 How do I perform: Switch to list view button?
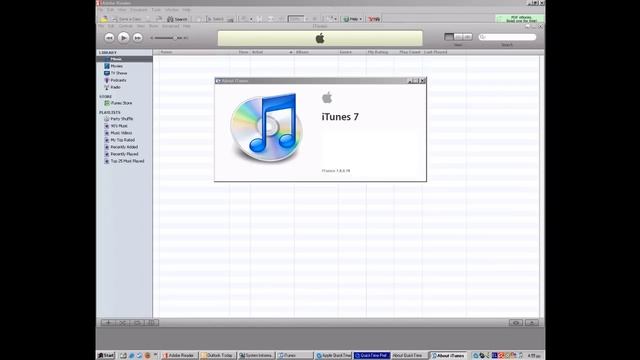[x=449, y=37]
